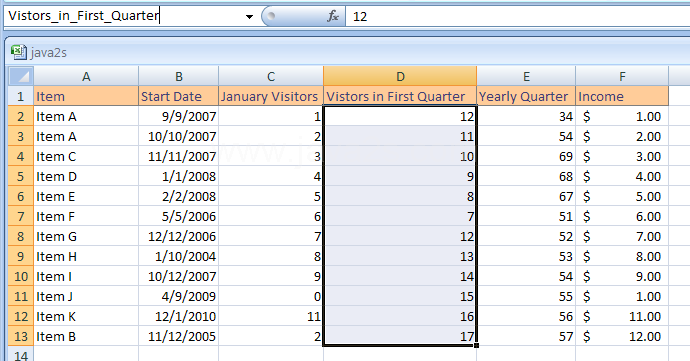This screenshot has width=690, height=361.
Task: Click the formula bar showing 12
Action: click(x=518, y=16)
